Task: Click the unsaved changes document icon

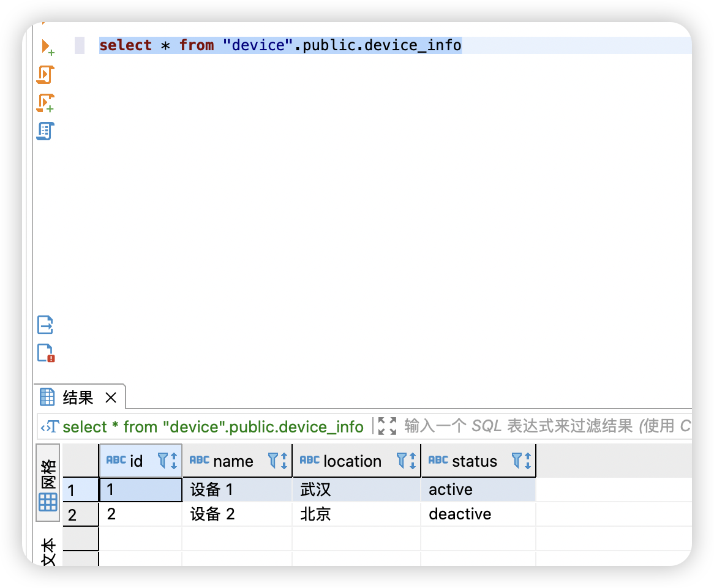Action: 45,353
